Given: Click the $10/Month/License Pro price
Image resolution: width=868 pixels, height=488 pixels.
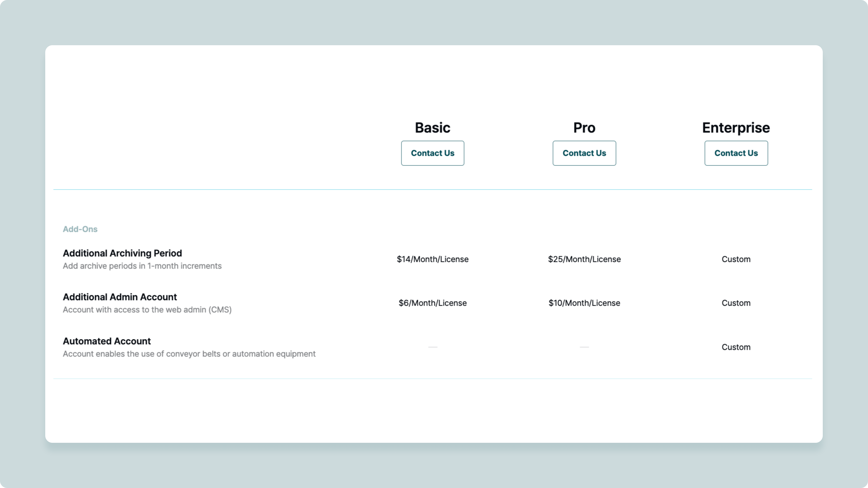Looking at the screenshot, I should pyautogui.click(x=584, y=303).
